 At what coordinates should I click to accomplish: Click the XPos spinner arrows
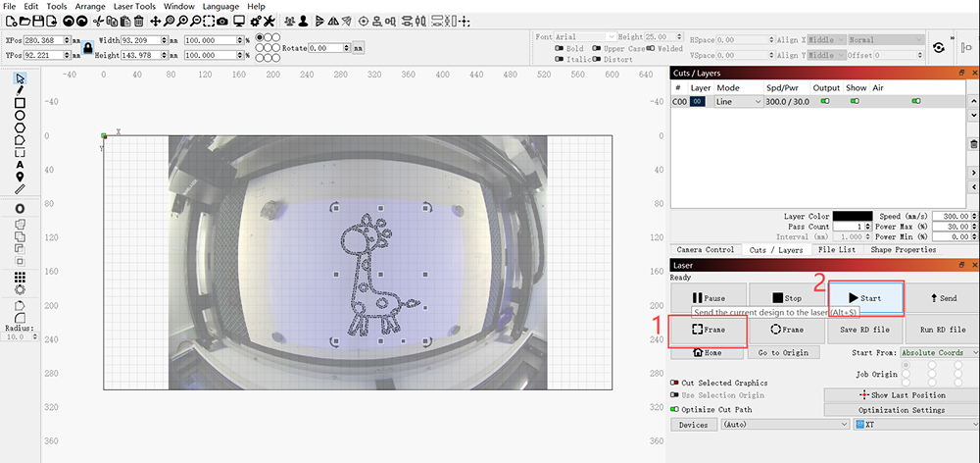pos(66,40)
